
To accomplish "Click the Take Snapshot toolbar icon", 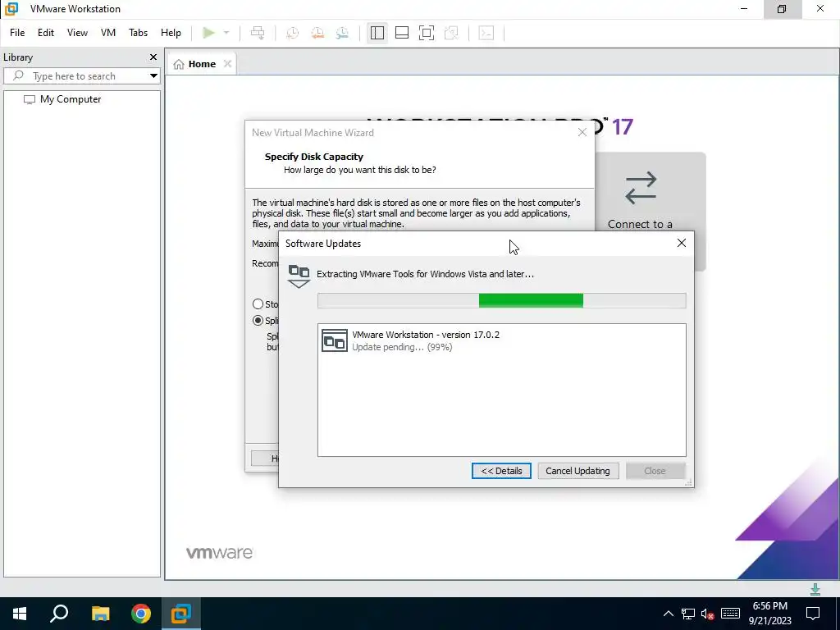I will coord(293,33).
